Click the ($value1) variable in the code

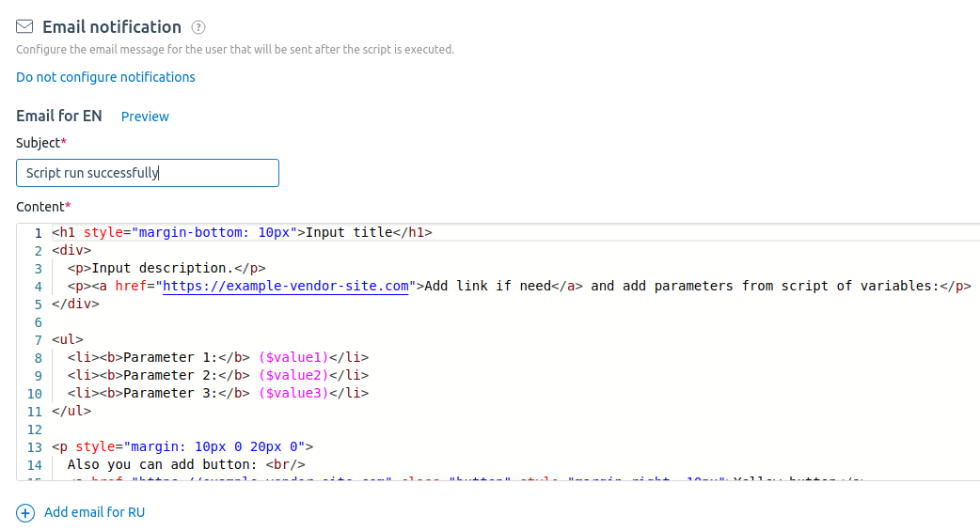pyautogui.click(x=293, y=358)
